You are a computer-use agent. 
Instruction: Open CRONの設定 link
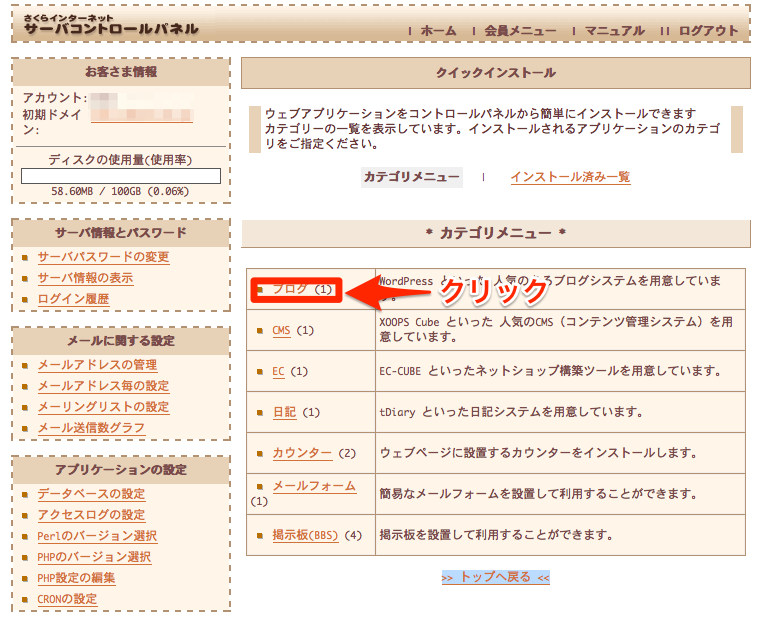pyautogui.click(x=67, y=599)
